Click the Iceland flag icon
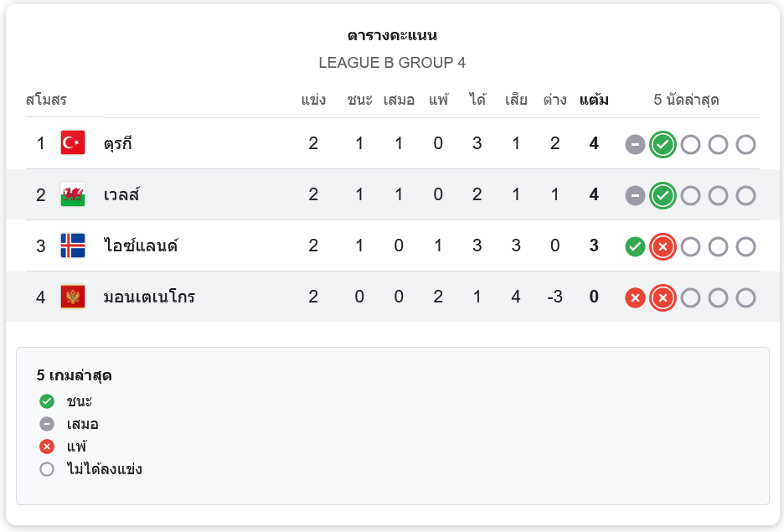Viewport: 784px width, 532px height. point(73,246)
